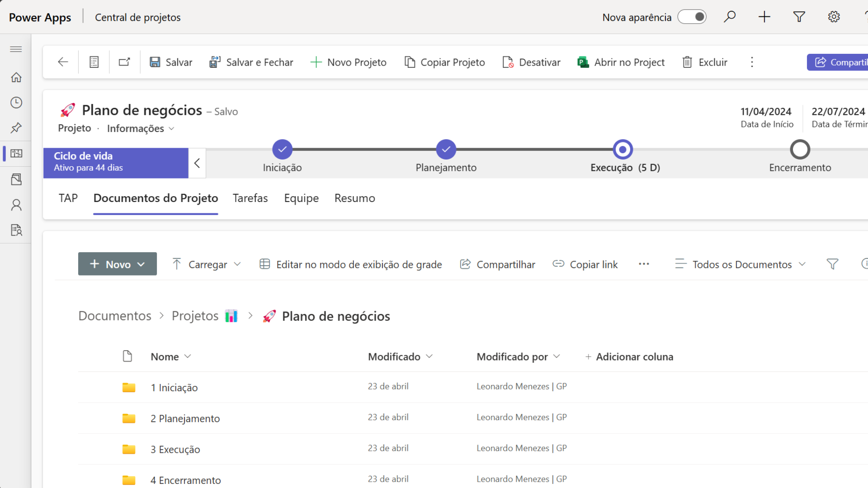This screenshot has height=488, width=868.
Task: Select the Encerramento stage circle
Action: coord(800,150)
